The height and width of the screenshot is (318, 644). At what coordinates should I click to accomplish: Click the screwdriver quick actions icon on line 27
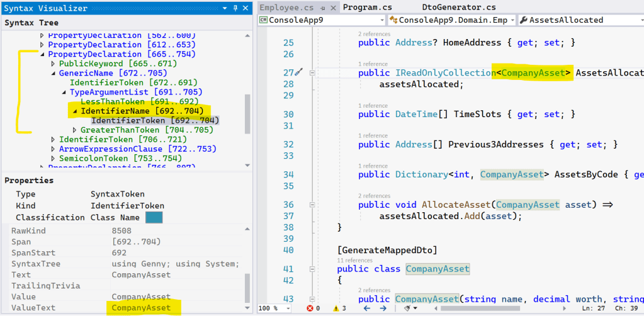(299, 73)
